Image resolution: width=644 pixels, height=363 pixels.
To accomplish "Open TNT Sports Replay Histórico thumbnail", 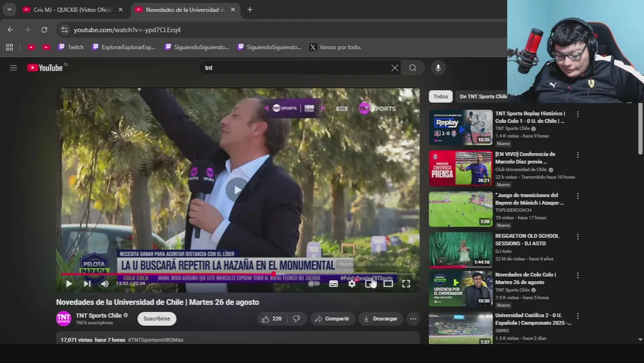I will [461, 127].
